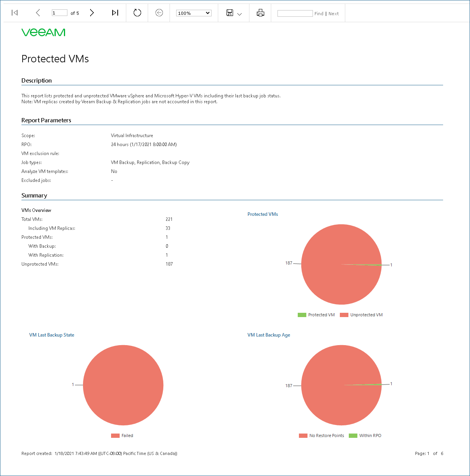
Task: Click the VM Last Backup State pie
Action: pyautogui.click(x=123, y=385)
